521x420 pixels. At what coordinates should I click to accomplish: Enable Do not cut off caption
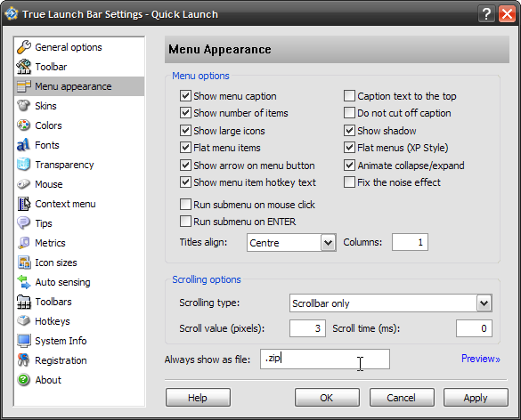coord(349,113)
